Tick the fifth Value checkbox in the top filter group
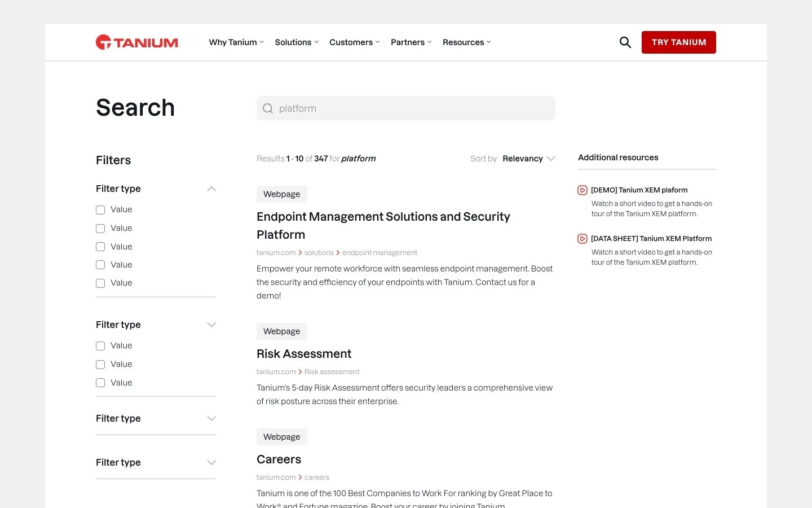The image size is (812, 508). (x=100, y=283)
